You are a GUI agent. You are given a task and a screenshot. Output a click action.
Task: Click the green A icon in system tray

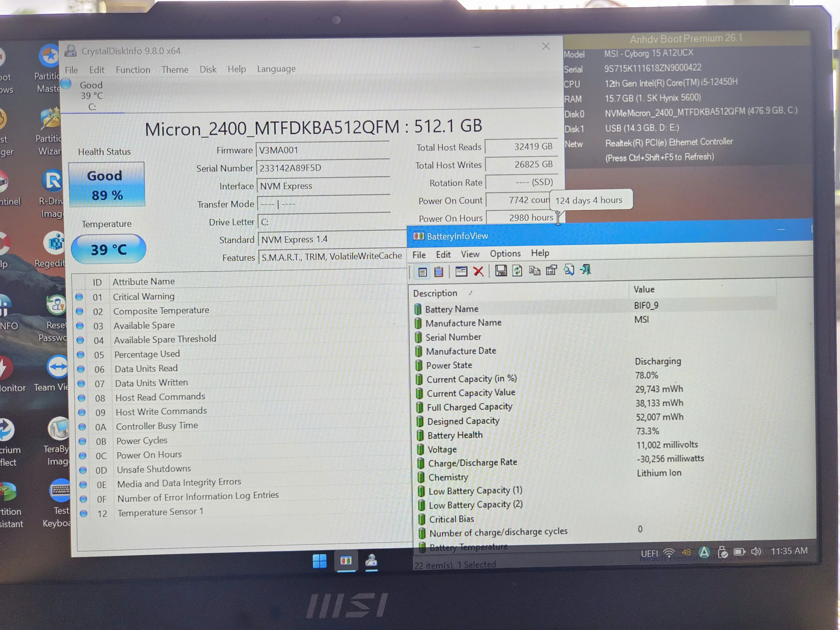point(704,552)
